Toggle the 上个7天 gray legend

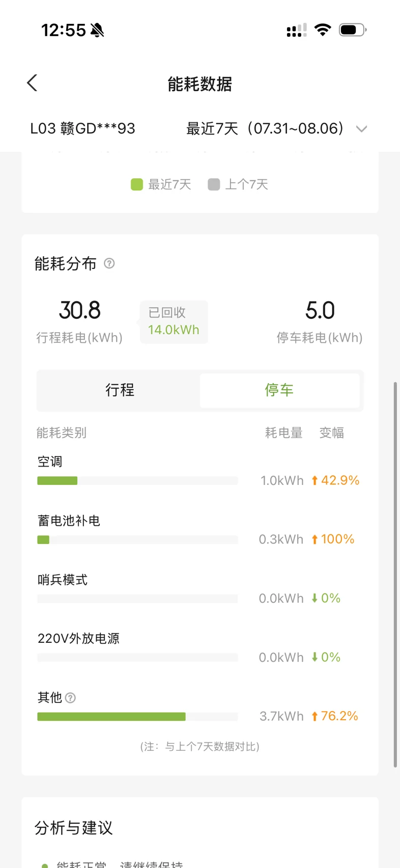coord(238,184)
